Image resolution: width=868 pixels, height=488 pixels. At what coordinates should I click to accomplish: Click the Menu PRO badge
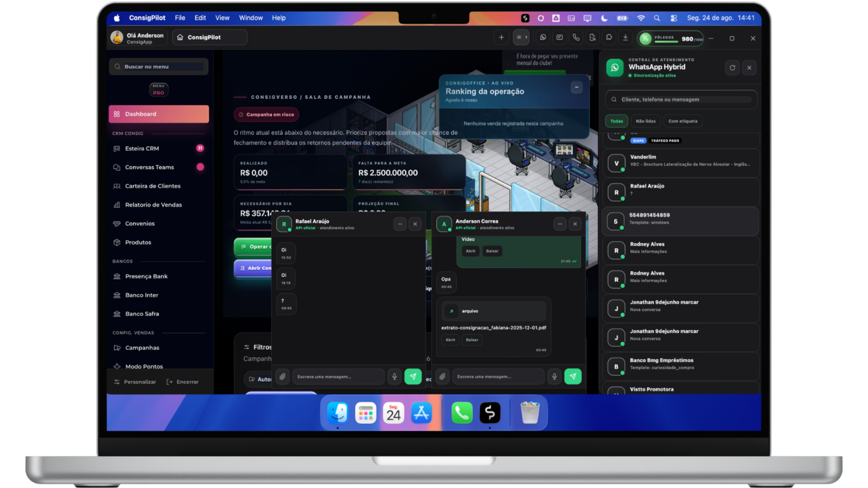(x=158, y=89)
